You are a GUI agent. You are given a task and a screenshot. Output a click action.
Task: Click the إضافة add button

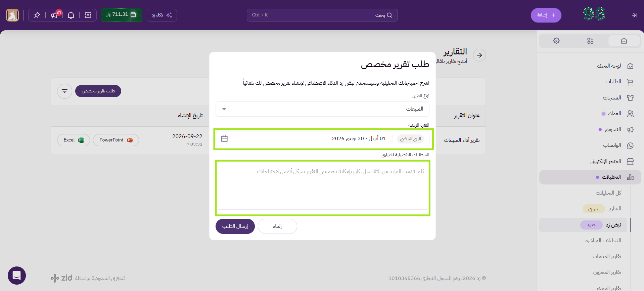(x=546, y=15)
